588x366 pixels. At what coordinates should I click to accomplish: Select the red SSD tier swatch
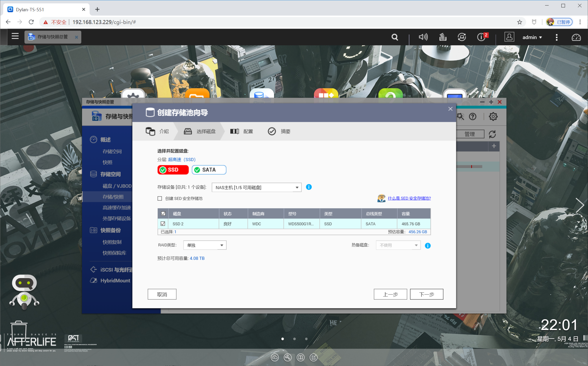coord(173,170)
